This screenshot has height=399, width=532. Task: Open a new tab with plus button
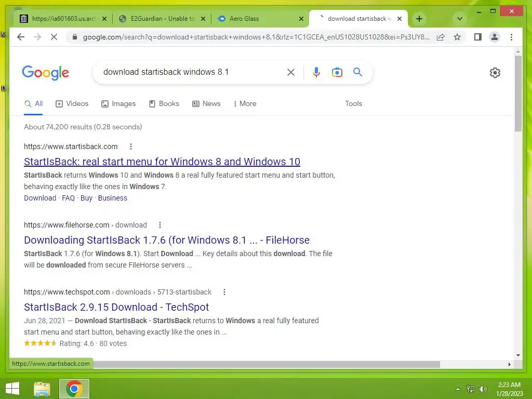(419, 19)
